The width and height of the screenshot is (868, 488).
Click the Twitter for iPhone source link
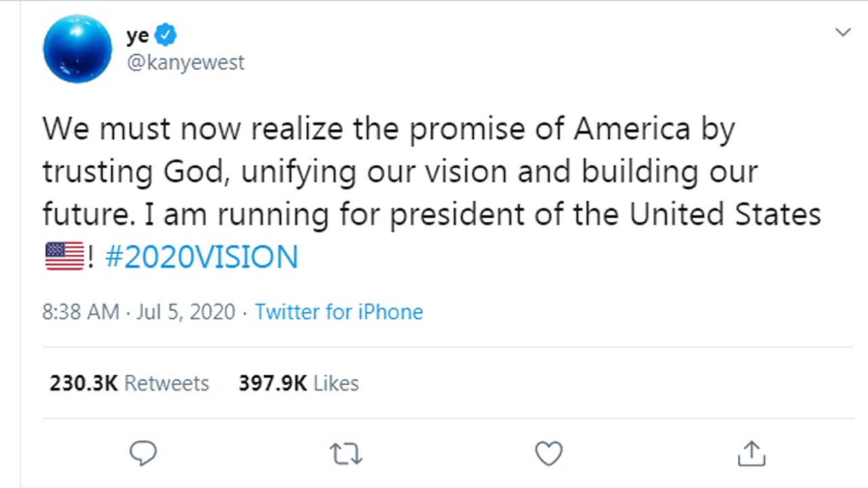pyautogui.click(x=339, y=312)
